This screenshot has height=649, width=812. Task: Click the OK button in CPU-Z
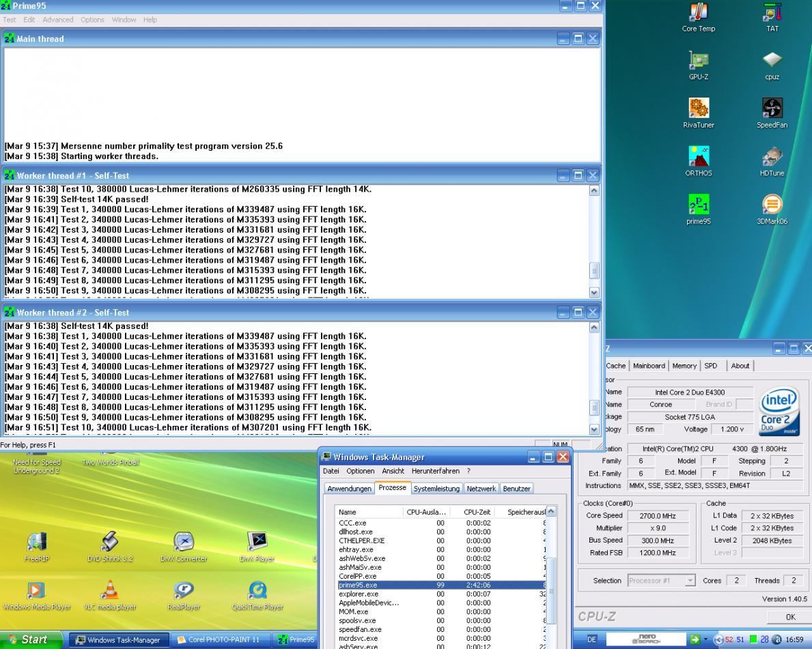pos(789,617)
